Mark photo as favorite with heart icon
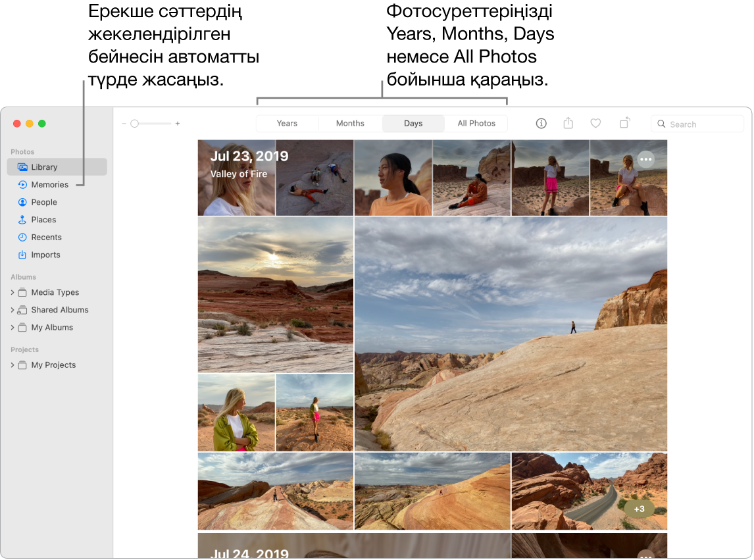The height and width of the screenshot is (560, 754). click(595, 124)
